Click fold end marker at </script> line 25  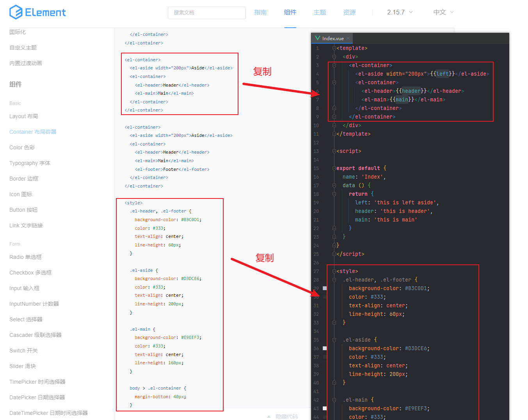(334, 254)
